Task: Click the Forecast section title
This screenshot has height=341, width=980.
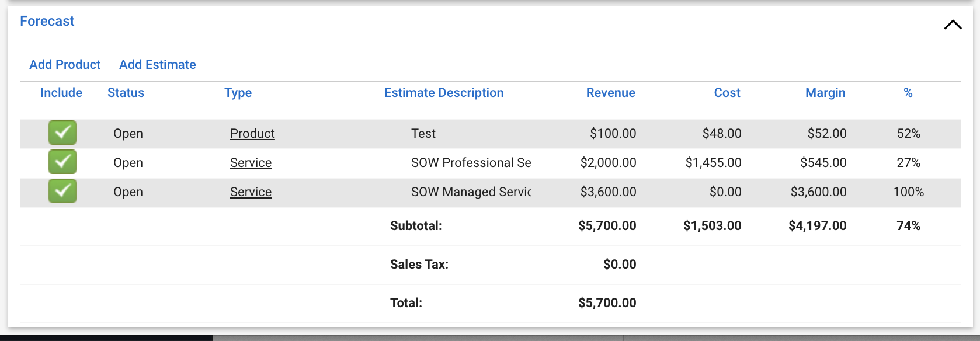Action: [x=47, y=21]
